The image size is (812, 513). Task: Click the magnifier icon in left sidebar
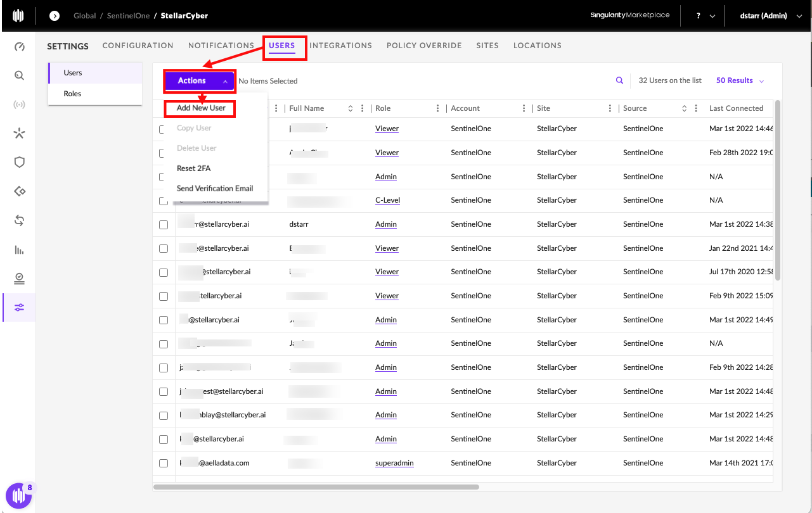click(19, 75)
